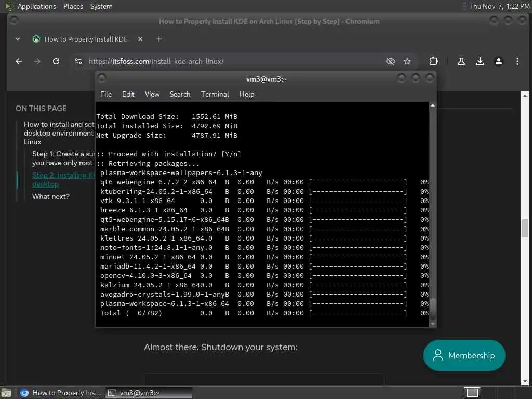Screen dimensions: 532x399
Task: Expand the tab search chevron
Action: click(18, 39)
